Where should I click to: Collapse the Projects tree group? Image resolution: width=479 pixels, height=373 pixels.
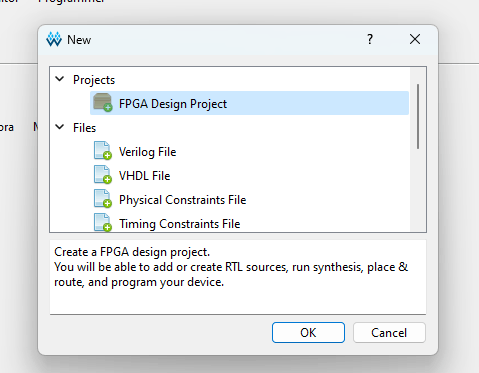point(60,79)
